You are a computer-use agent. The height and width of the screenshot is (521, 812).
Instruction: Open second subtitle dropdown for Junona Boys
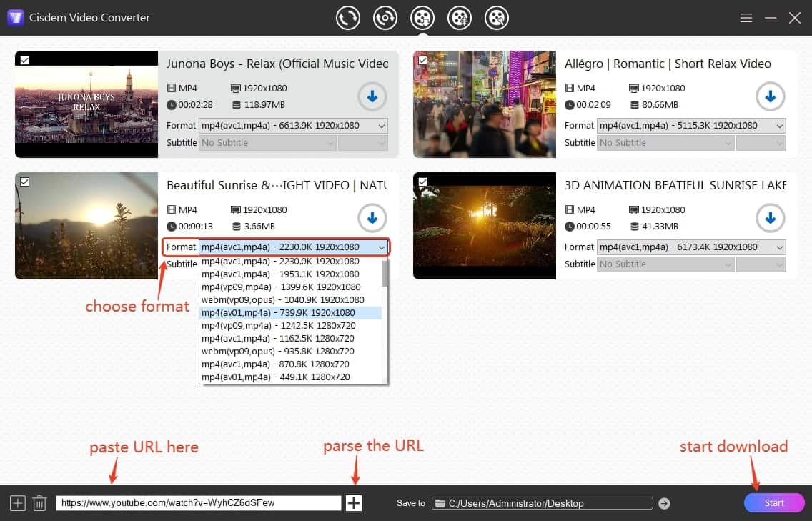(362, 142)
